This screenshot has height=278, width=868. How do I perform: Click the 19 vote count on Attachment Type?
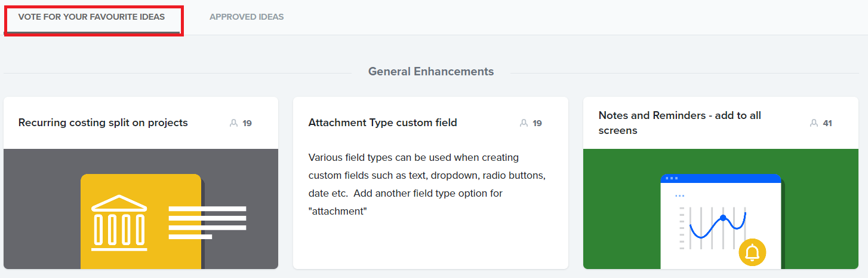pos(537,123)
